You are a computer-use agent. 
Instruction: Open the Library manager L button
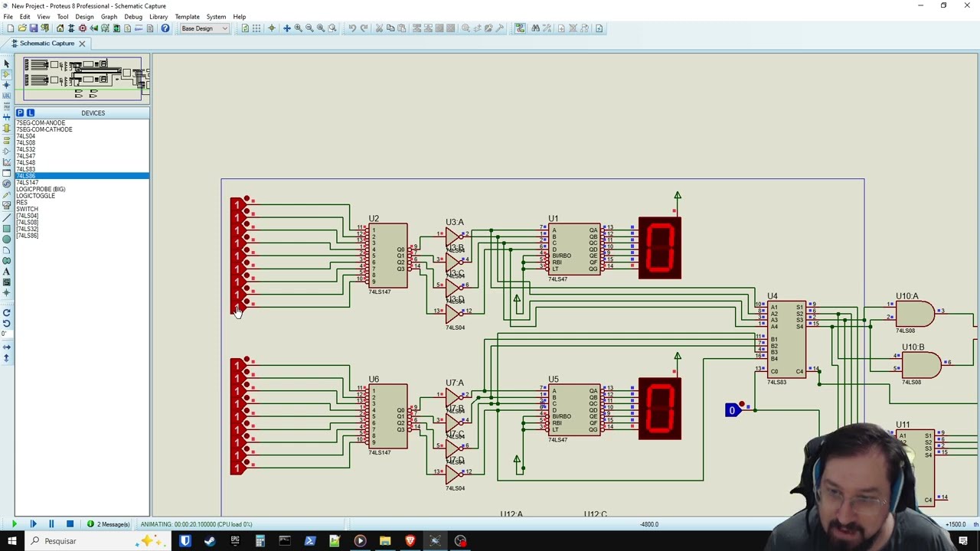click(x=31, y=113)
